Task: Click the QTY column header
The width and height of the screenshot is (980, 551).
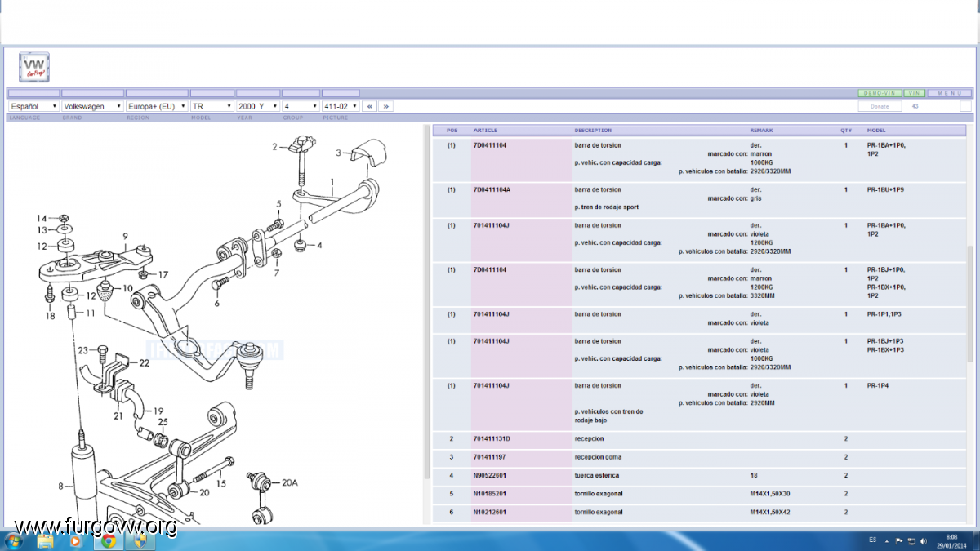Action: click(846, 131)
